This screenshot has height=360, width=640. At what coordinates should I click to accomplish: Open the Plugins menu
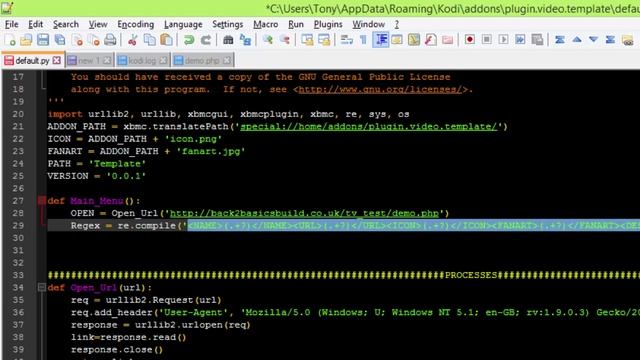[328, 24]
